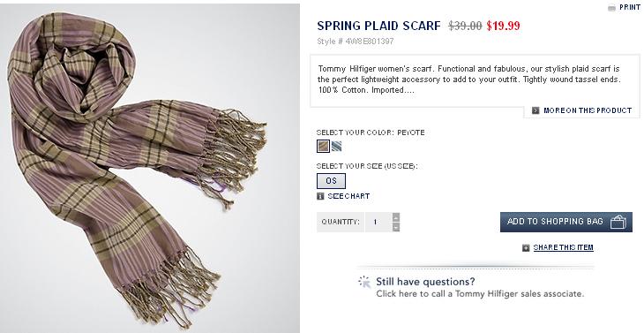The height and width of the screenshot is (333, 644).
Task: Select the OS size option
Action: click(331, 181)
